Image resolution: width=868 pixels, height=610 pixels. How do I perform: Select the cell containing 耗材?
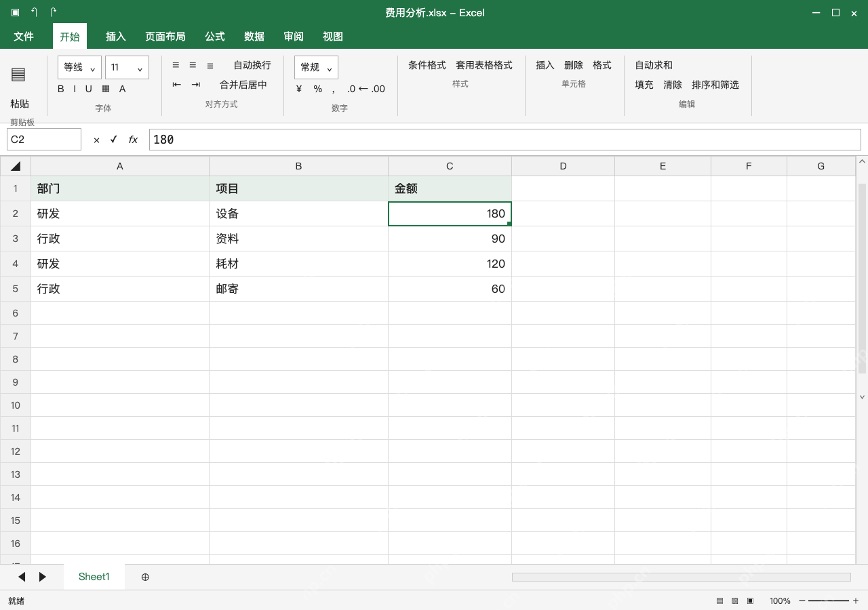(298, 264)
